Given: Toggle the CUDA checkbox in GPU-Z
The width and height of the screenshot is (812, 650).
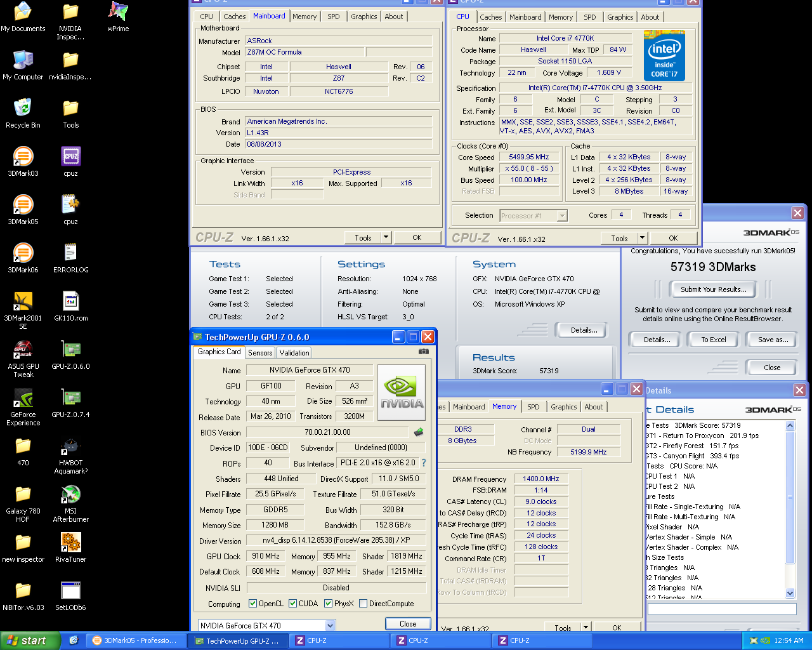Looking at the screenshot, I should (x=292, y=604).
